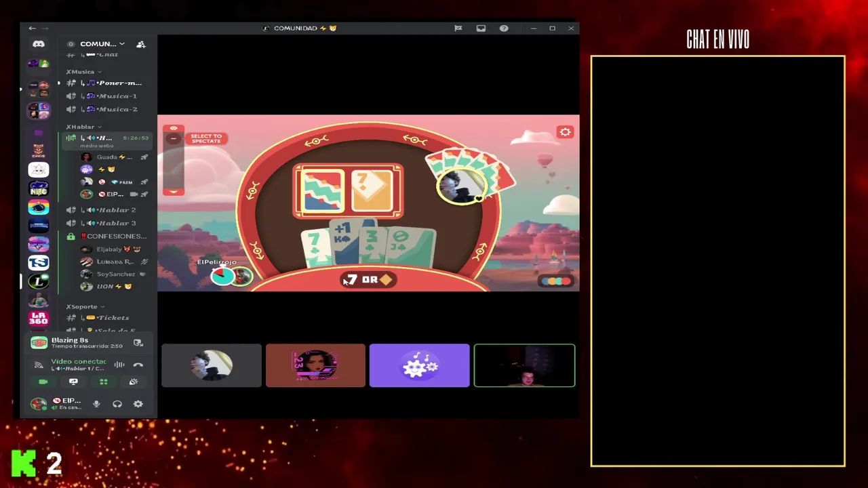Select the connected Hablar 1 voice channel row
The height and width of the screenshot is (488, 868).
click(107, 140)
